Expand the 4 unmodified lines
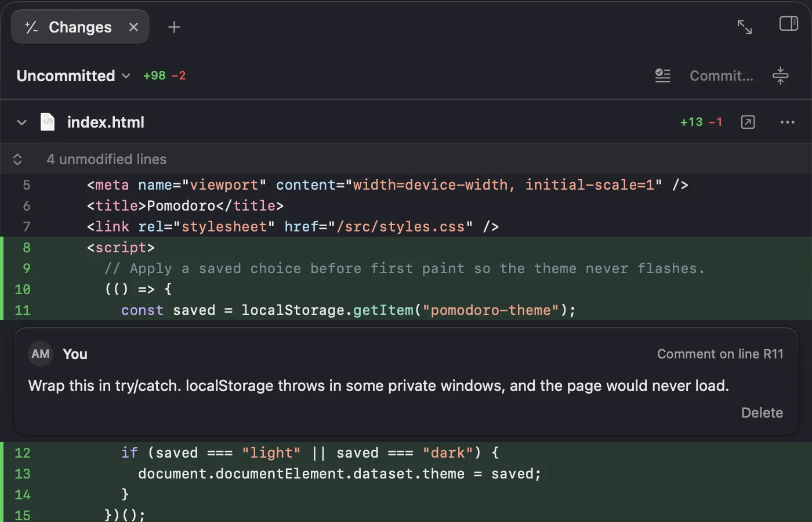This screenshot has width=812, height=522. tap(17, 159)
